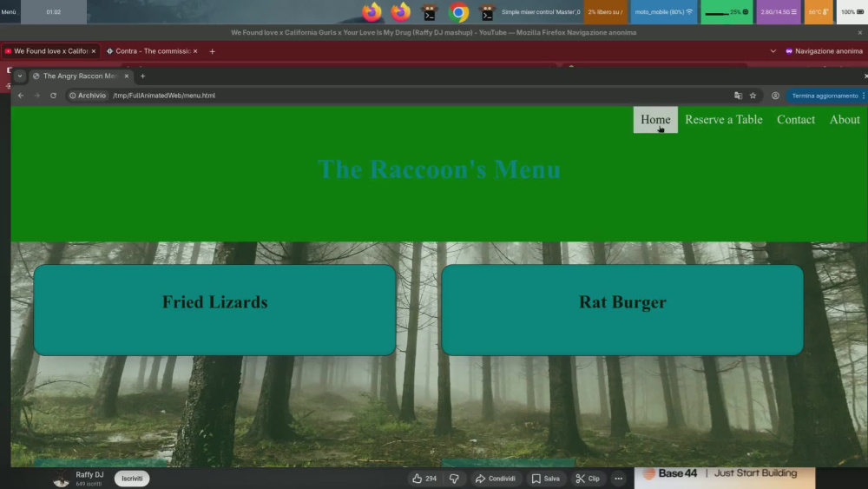The width and height of the screenshot is (868, 489).
Task: Expand Firefox list all tabs chevron
Action: click(773, 51)
